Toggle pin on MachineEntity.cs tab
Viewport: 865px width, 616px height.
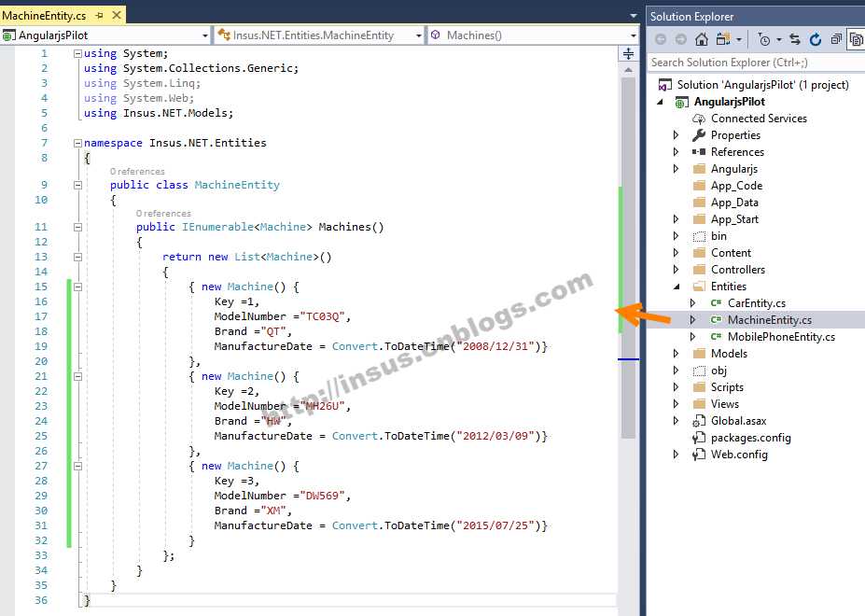coord(99,16)
